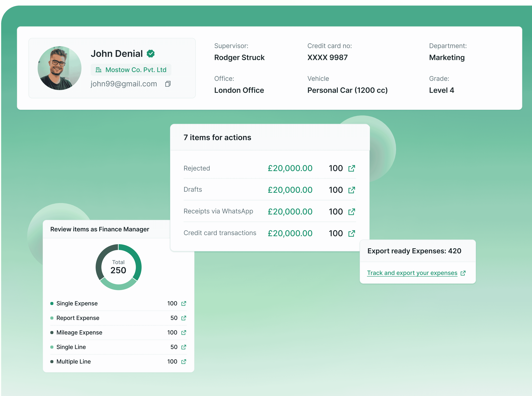Click the Drafts row label
The width and height of the screenshot is (532, 396).
coord(193,190)
